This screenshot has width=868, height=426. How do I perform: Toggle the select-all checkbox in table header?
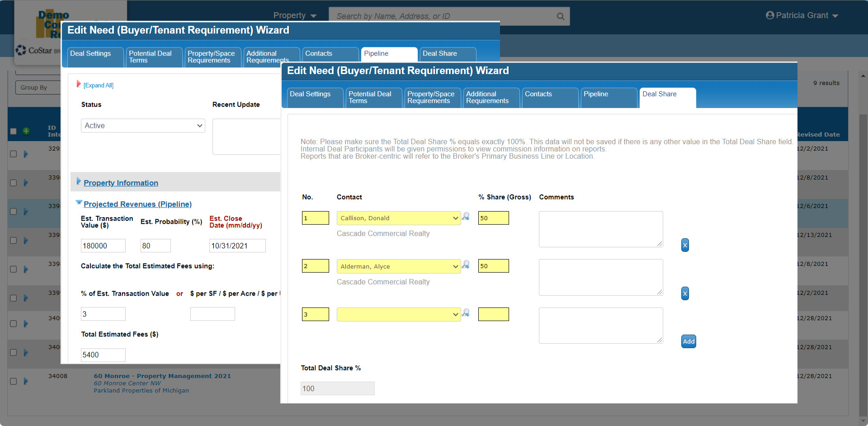[14, 131]
